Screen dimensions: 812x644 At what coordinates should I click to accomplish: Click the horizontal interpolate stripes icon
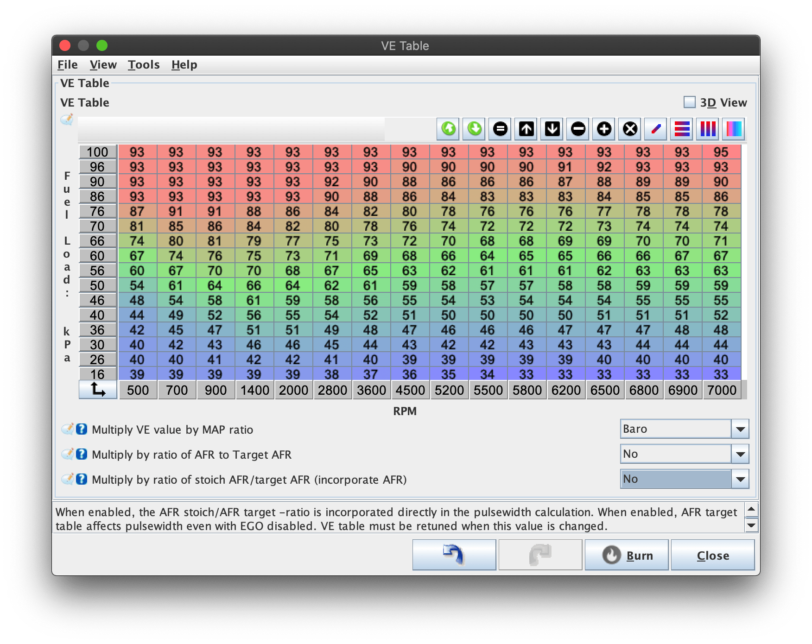[x=682, y=129]
